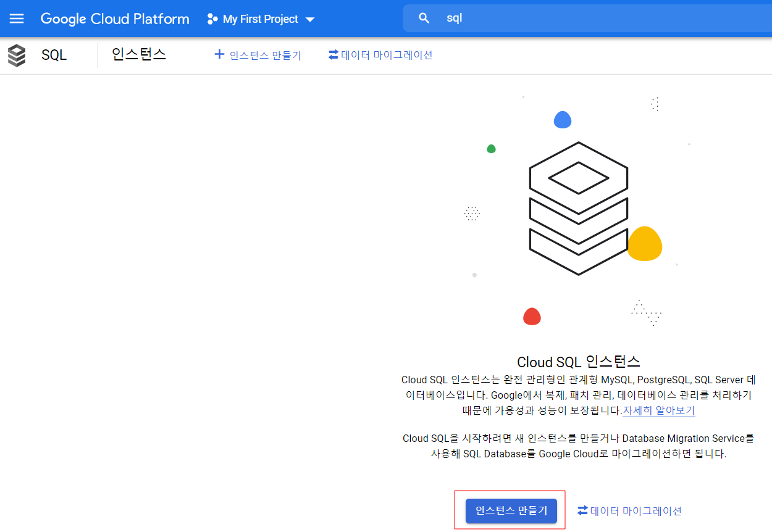
Task: Click the SQL product title
Action: tap(54, 56)
